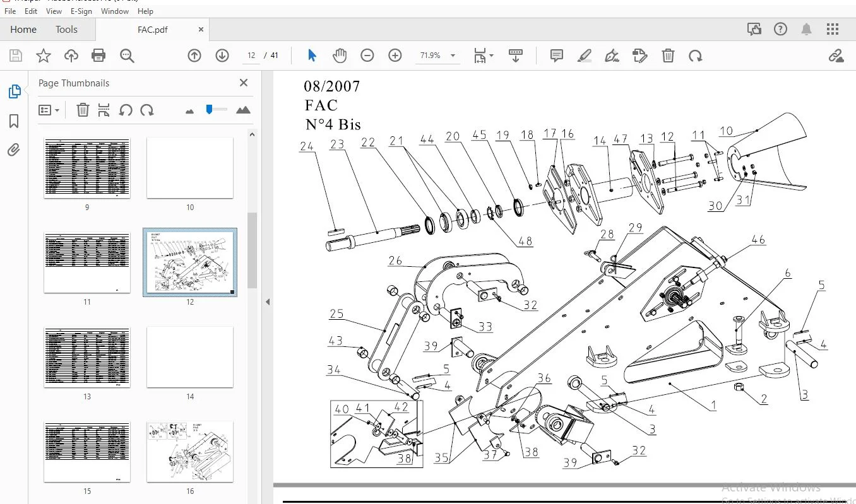Image resolution: width=856 pixels, height=504 pixels.
Task: Open the sign document pen tool
Action: click(612, 56)
